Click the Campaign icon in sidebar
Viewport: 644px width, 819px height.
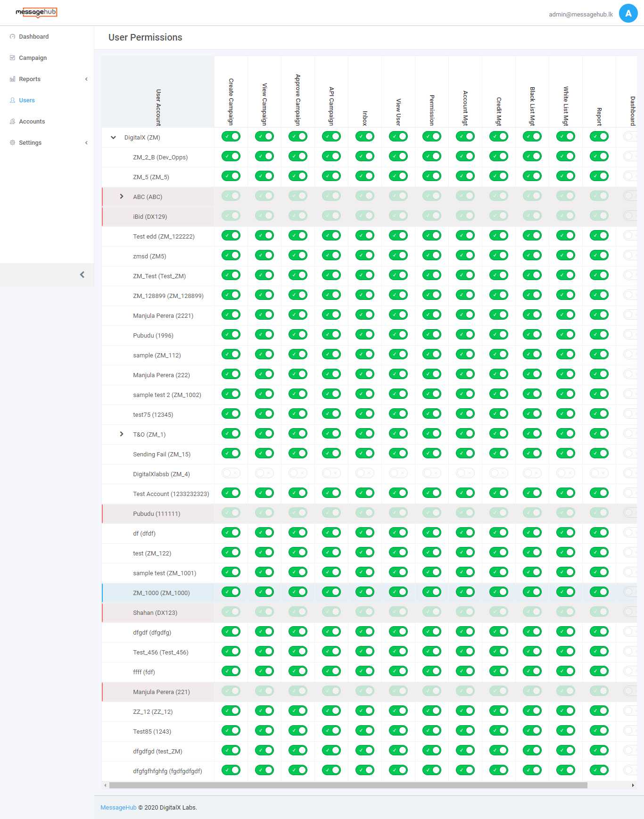(13, 58)
